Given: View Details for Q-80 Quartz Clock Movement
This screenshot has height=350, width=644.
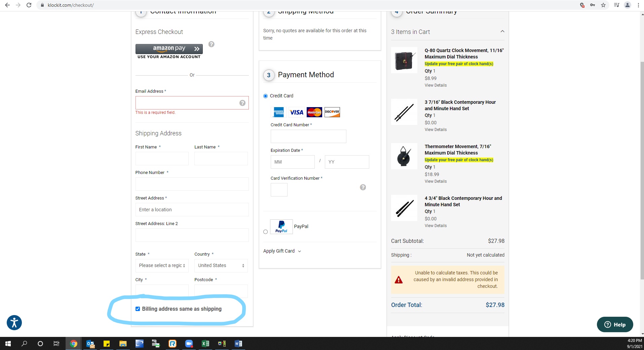Looking at the screenshot, I should [435, 85].
